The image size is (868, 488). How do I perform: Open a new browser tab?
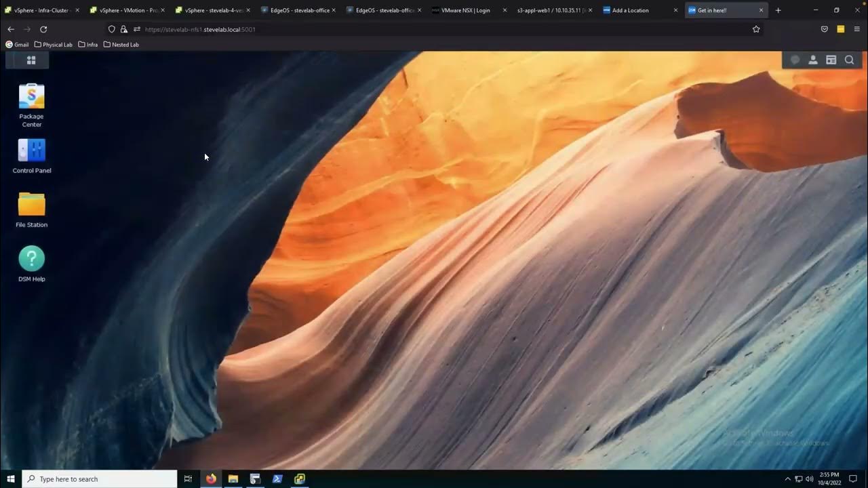[x=778, y=10]
